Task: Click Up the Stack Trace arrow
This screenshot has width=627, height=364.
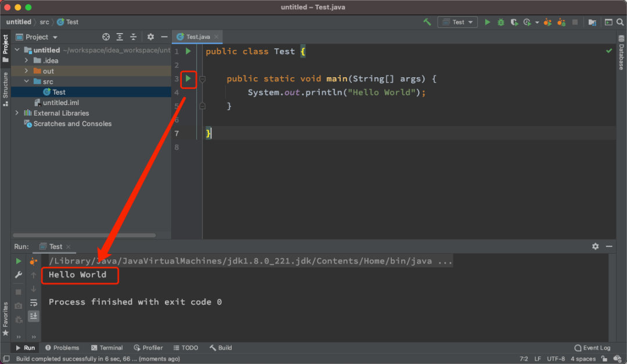Action: click(x=34, y=275)
